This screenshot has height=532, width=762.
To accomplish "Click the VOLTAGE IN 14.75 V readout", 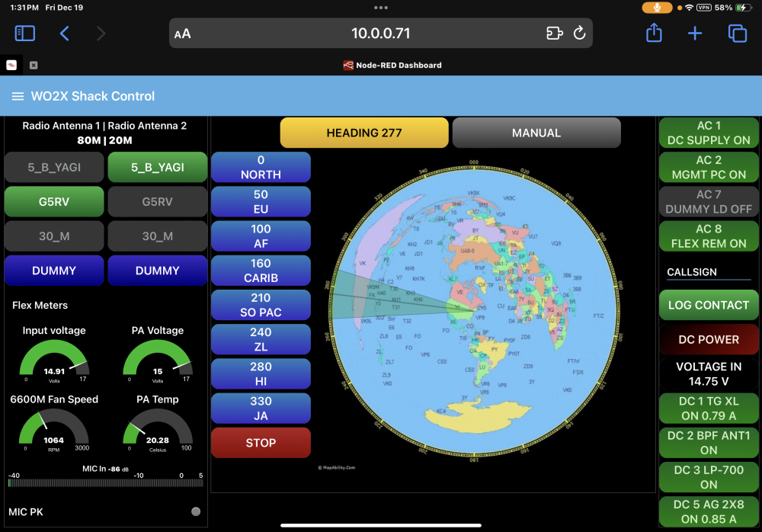I will pyautogui.click(x=709, y=374).
